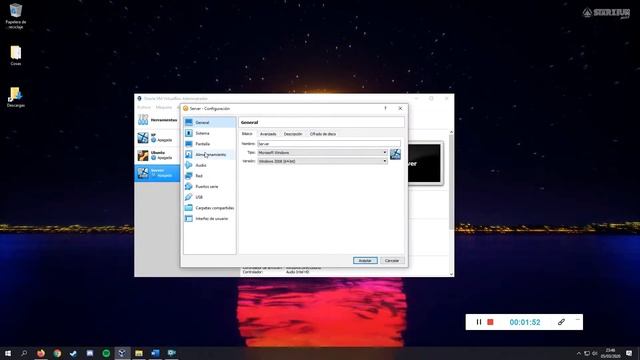Select the XP virtual machine in the list

click(157, 138)
